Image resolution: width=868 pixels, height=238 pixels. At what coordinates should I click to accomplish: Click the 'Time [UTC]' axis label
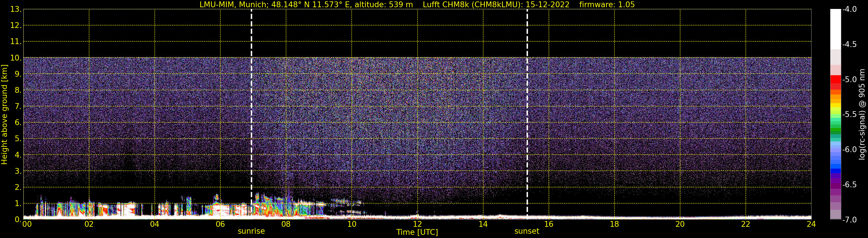coord(417,232)
